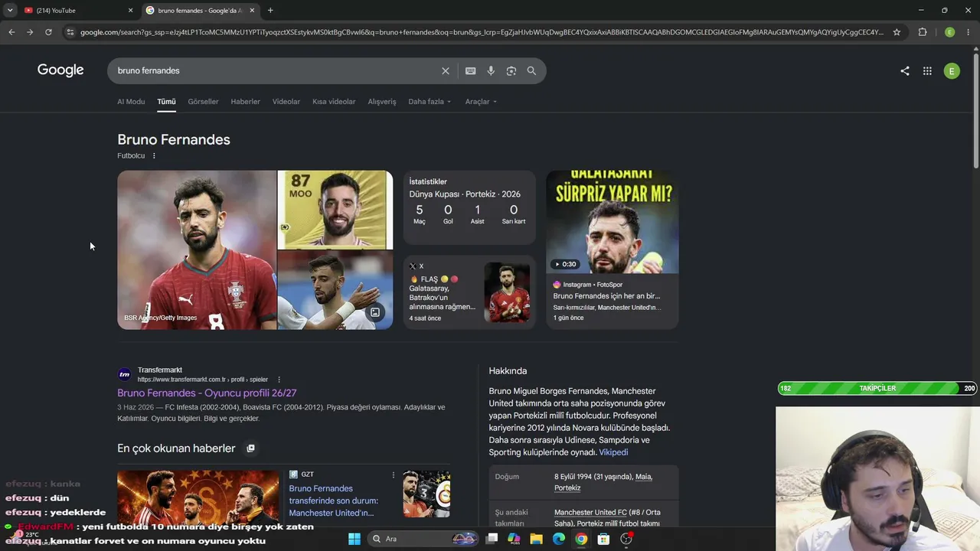Open options for the GZT news item
The width and height of the screenshot is (980, 551).
394,475
